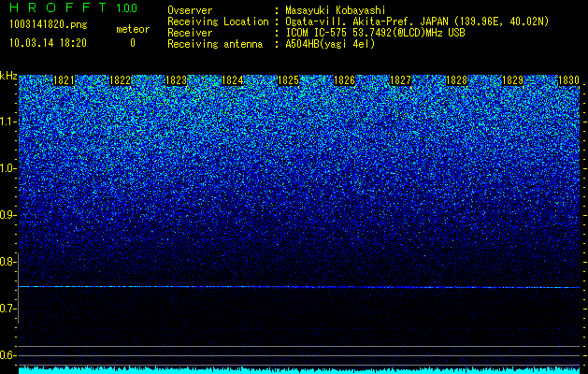This screenshot has height=374, width=588.
Task: Click the 1826 time marker
Action: point(344,80)
